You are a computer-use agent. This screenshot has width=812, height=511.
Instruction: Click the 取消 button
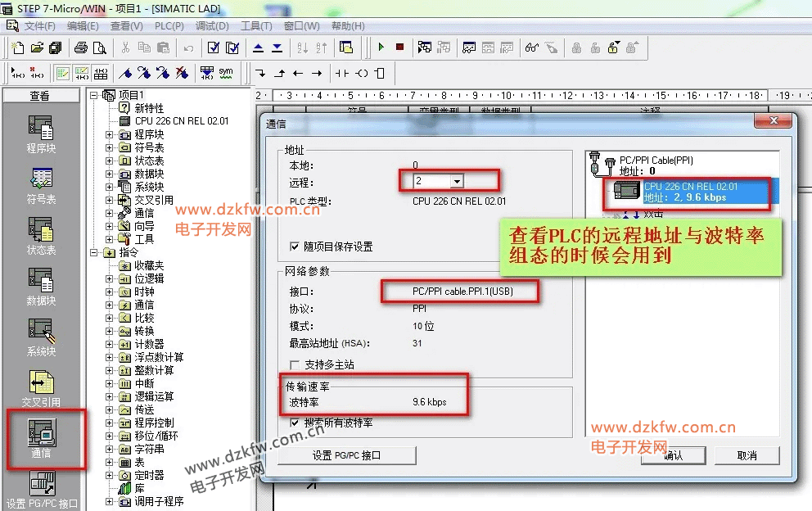click(x=747, y=455)
